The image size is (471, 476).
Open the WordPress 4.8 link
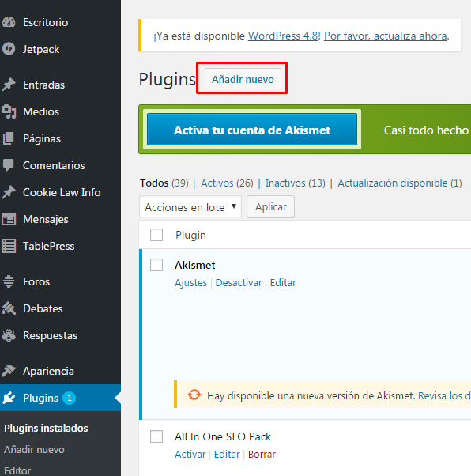click(283, 36)
